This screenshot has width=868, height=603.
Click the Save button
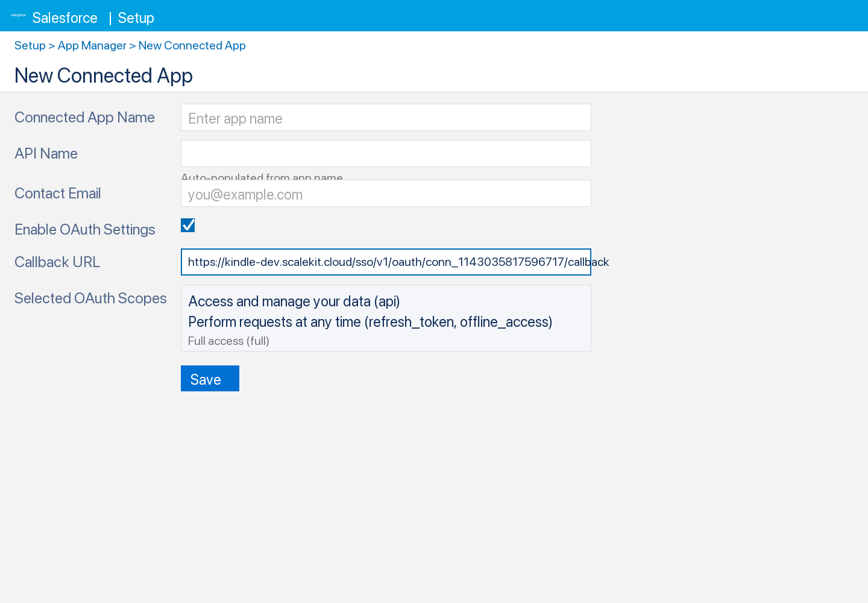(210, 378)
